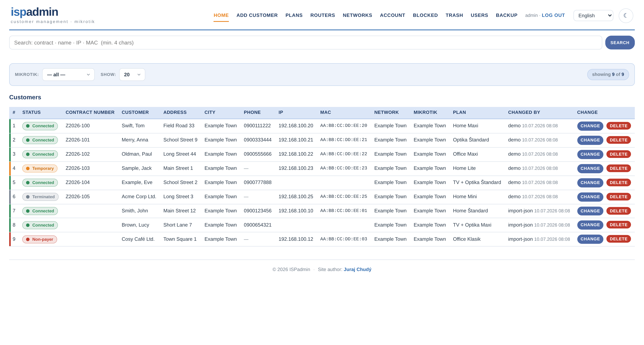Open the English language dropdown
Image resolution: width=644 pixels, height=345 pixels.
[593, 16]
